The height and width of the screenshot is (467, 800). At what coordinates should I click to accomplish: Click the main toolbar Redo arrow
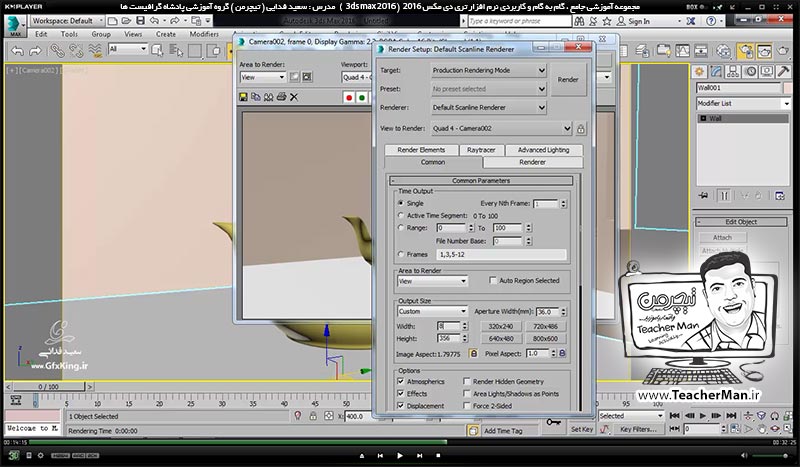(35, 51)
